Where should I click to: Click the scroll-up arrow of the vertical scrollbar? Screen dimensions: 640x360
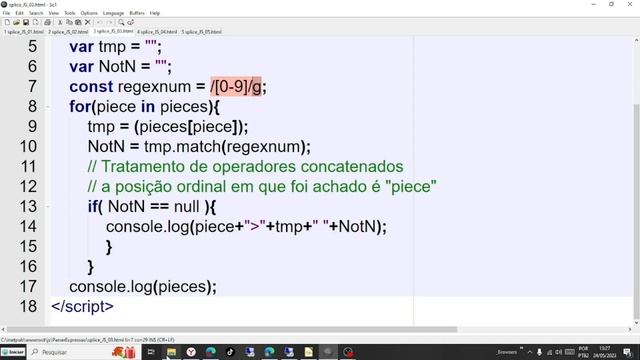pos(636,40)
